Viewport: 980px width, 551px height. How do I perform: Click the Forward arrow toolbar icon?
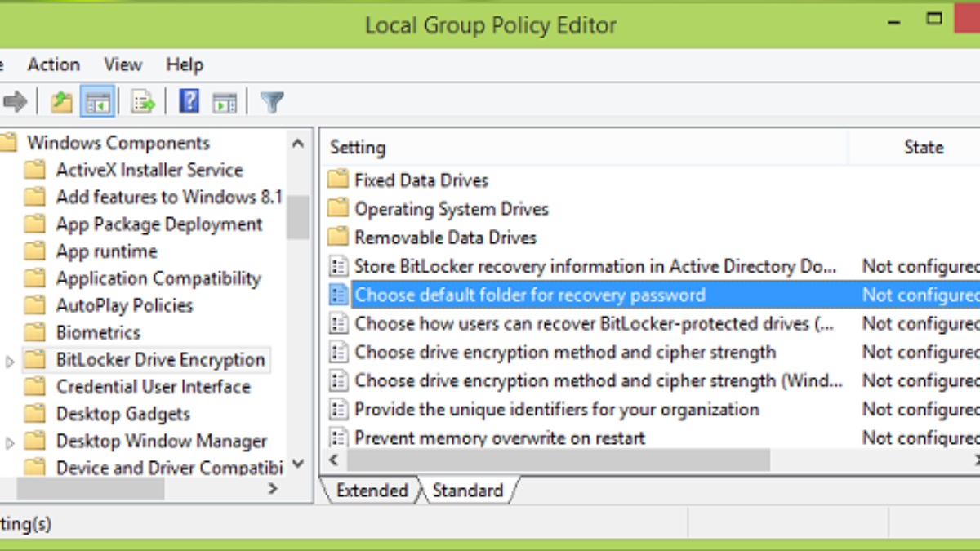click(16, 102)
